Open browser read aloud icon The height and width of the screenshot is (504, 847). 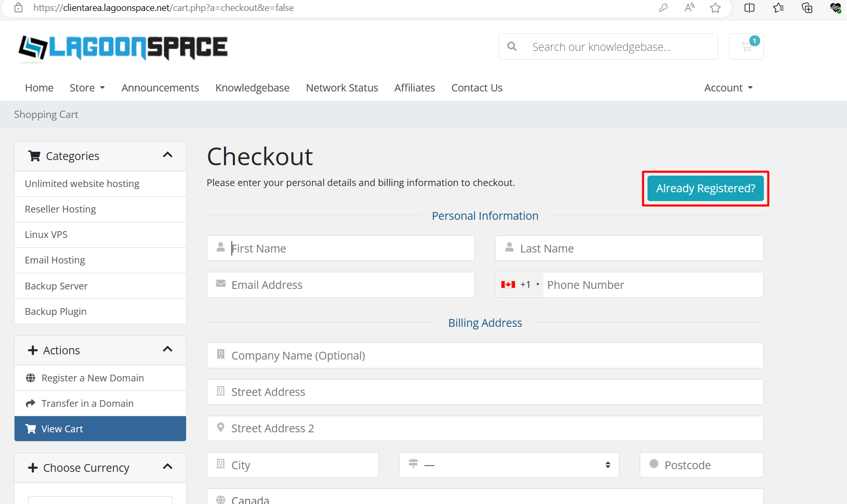pos(690,8)
